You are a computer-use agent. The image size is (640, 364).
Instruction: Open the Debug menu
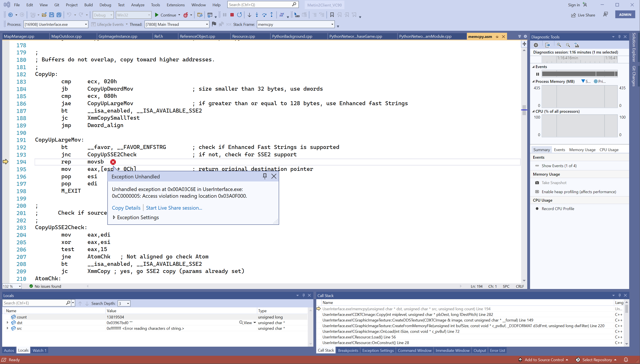105,5
